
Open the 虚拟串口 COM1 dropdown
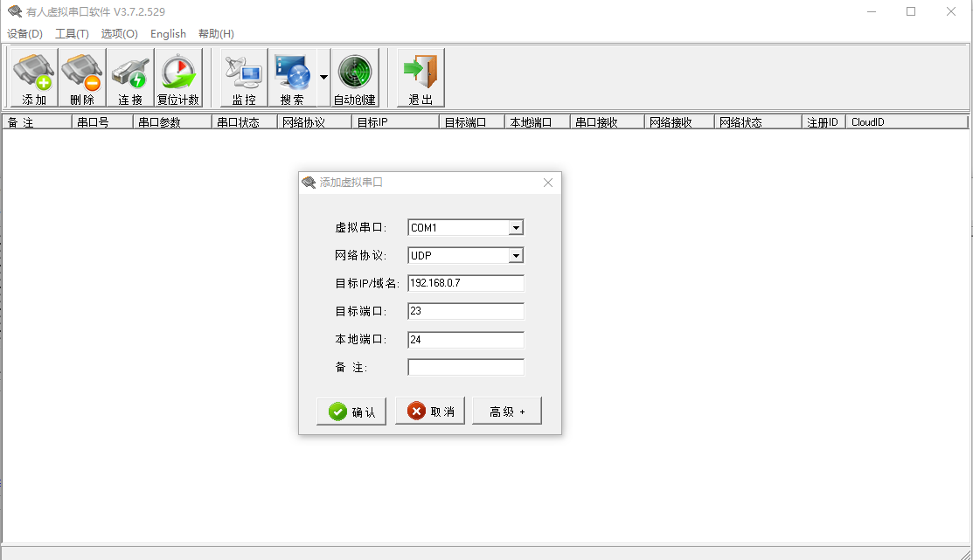tap(516, 228)
